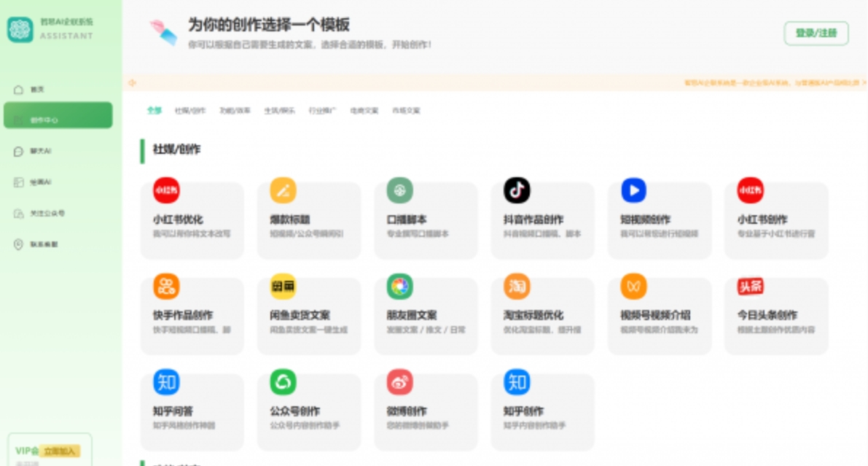Image resolution: width=868 pixels, height=466 pixels.
Task: Open the 闲鱼卖货文案 yellow icon
Action: click(283, 287)
